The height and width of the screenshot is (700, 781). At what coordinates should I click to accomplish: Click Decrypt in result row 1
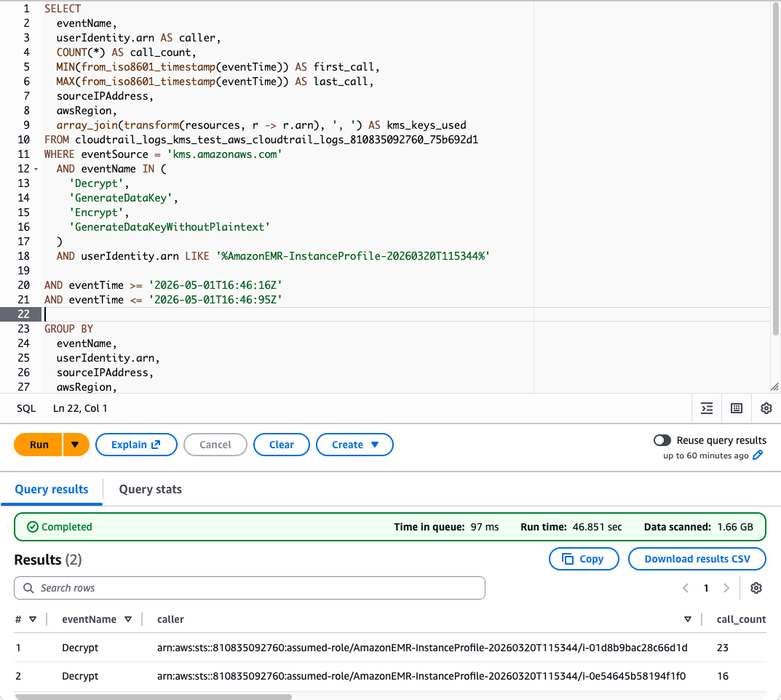click(80, 648)
